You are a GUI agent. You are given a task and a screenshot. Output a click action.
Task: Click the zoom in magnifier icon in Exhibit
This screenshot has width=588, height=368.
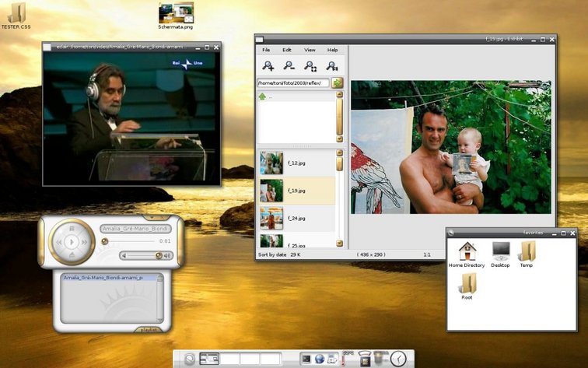coord(268,66)
